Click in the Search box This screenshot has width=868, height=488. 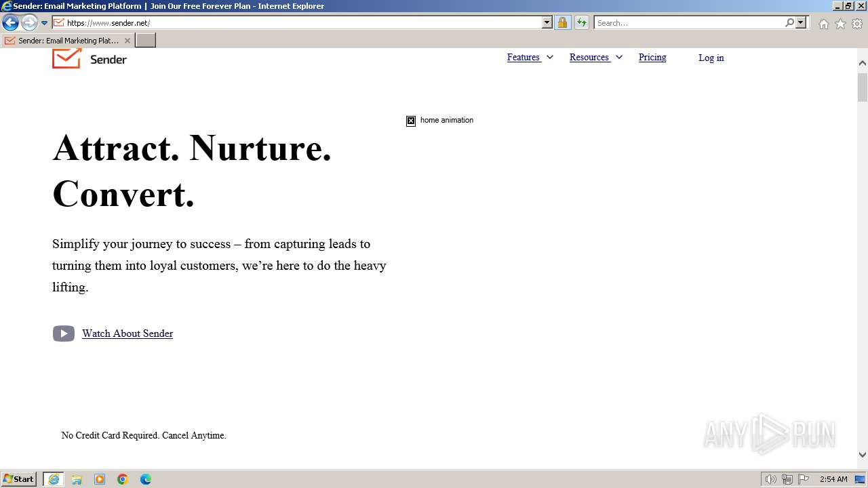pos(688,22)
